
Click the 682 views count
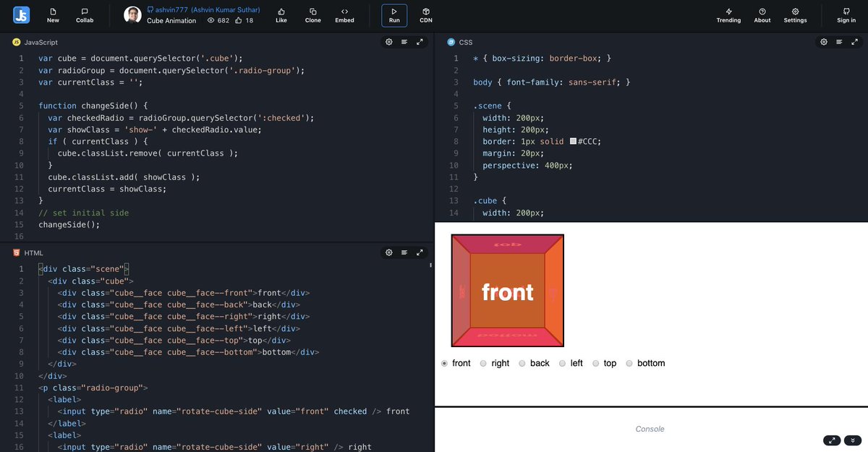[x=218, y=21]
